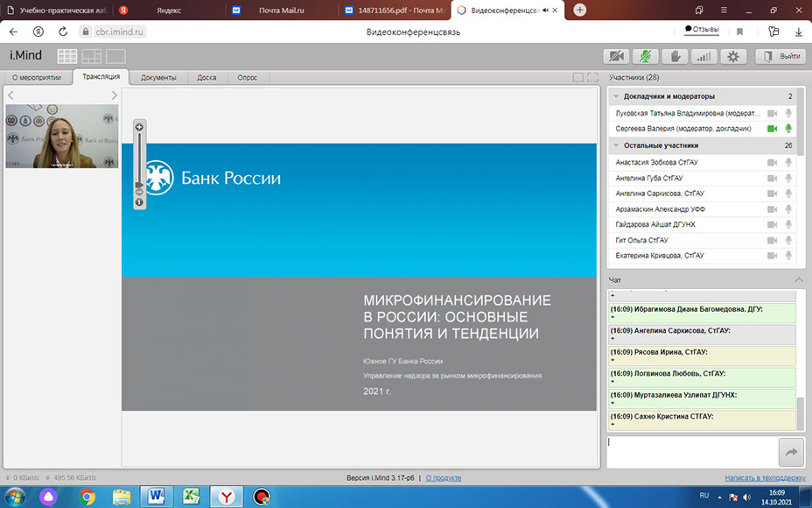Click the Выйти exit button
The width and height of the screenshot is (812, 508).
click(780, 56)
